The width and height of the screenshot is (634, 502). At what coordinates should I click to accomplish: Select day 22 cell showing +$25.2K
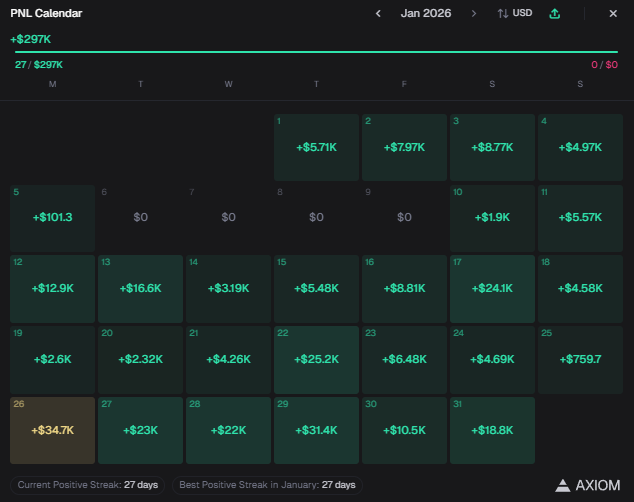(316, 360)
